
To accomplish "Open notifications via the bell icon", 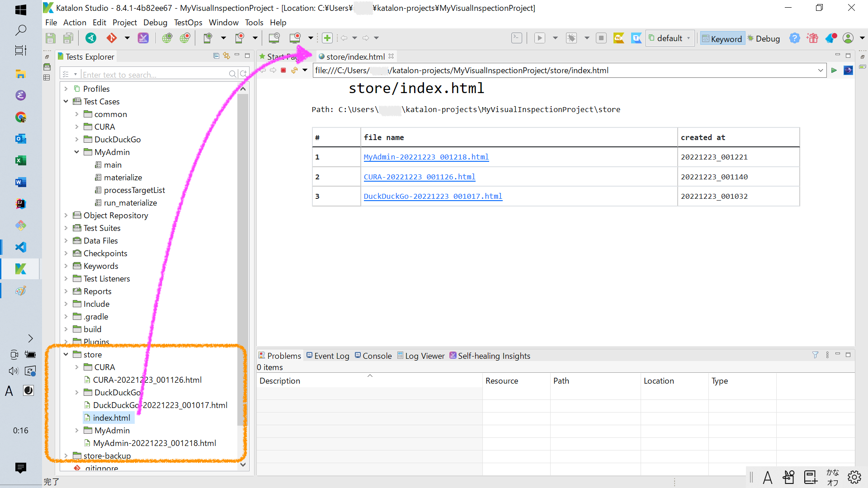I will [831, 38].
